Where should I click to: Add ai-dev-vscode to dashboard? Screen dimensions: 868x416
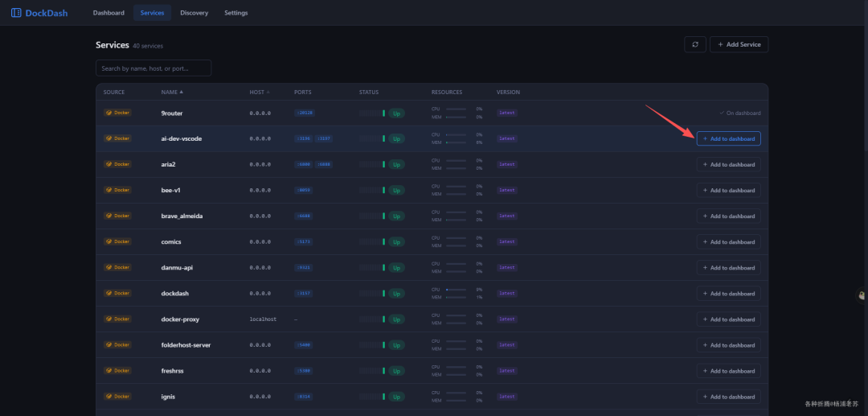coord(728,138)
